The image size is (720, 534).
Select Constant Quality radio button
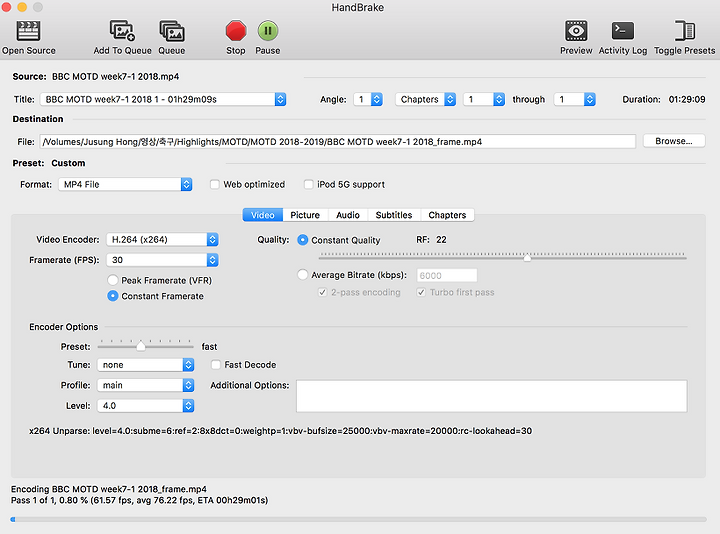click(302, 240)
